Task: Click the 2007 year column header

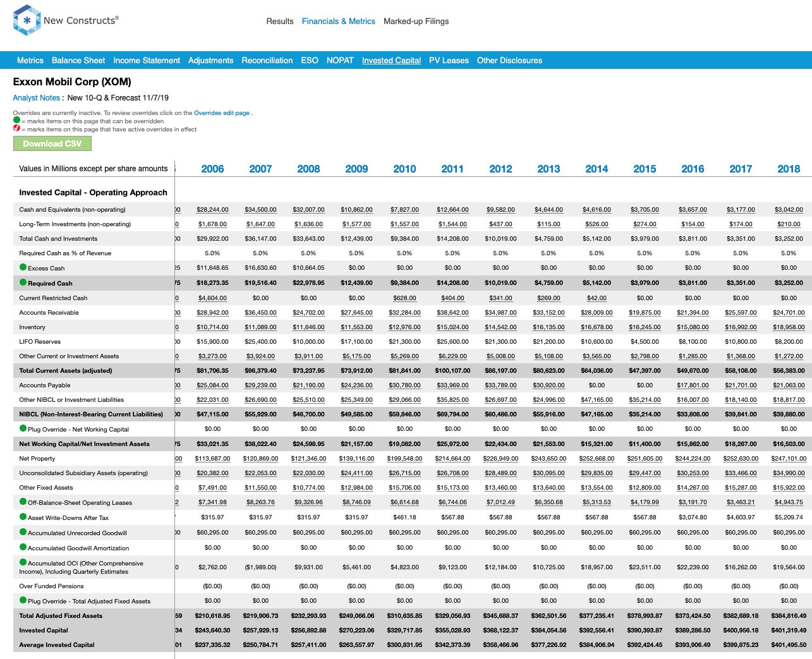Action: 260,169
